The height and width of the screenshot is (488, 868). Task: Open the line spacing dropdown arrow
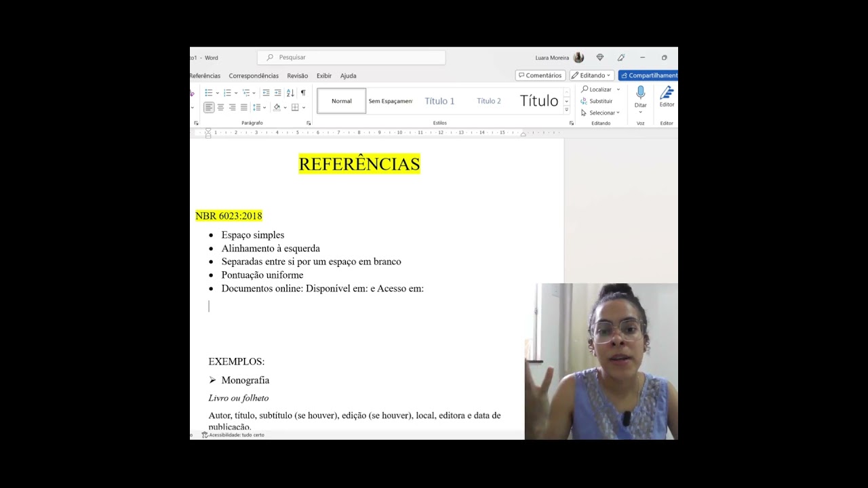[x=264, y=107]
